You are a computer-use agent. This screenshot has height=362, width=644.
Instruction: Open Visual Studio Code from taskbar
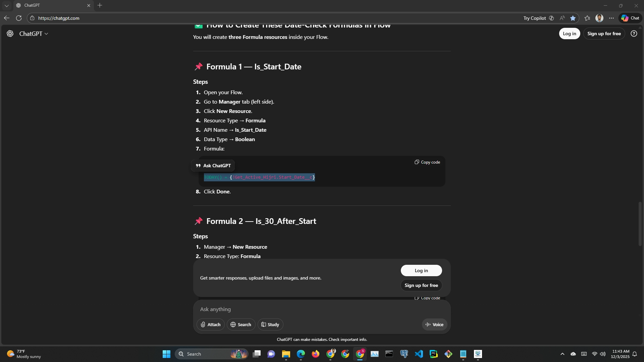pyautogui.click(x=419, y=354)
